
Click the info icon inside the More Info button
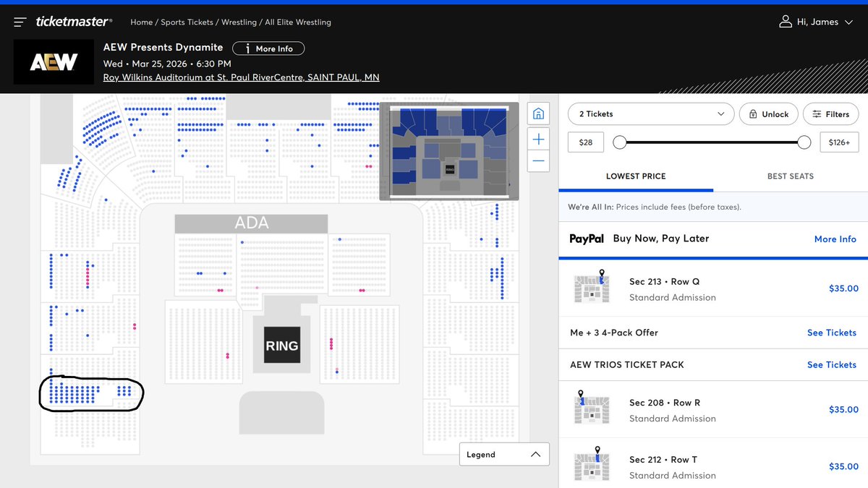click(250, 48)
